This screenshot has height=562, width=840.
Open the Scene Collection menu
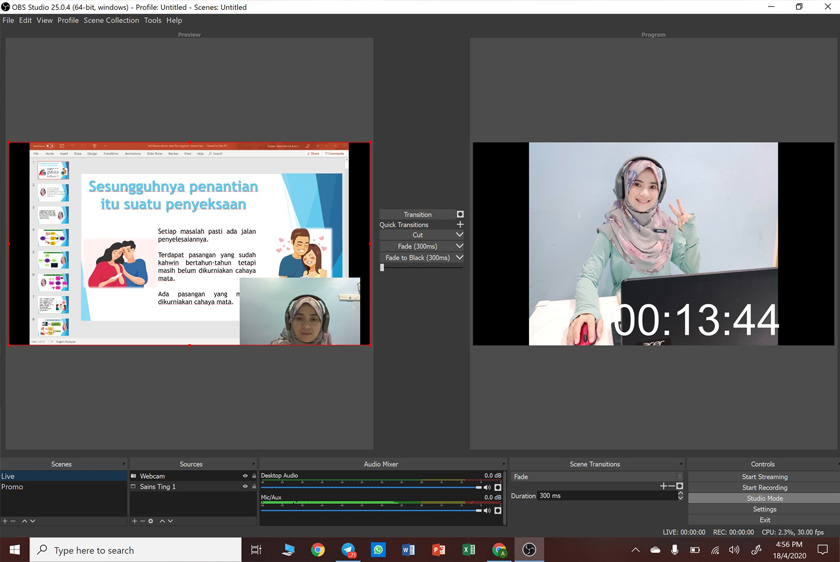(x=111, y=20)
